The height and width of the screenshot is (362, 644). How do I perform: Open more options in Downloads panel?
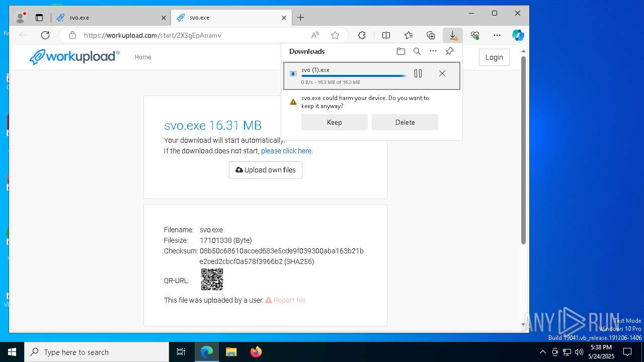click(x=433, y=51)
